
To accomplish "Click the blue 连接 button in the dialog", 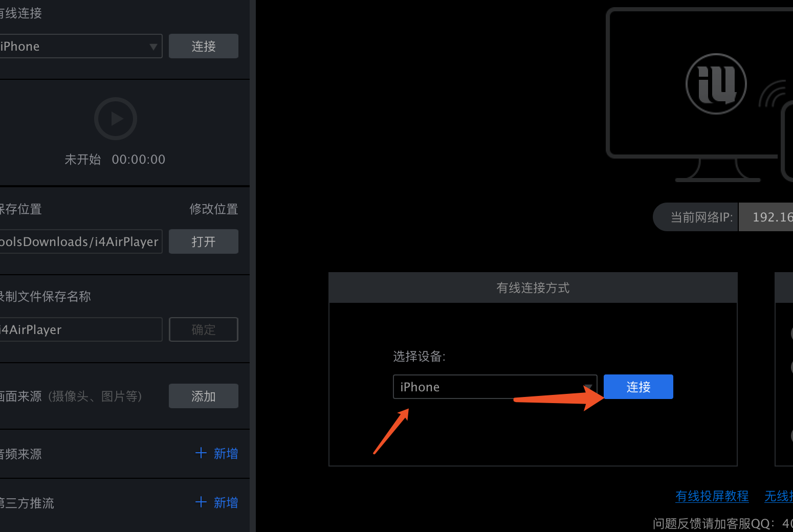I will [637, 387].
